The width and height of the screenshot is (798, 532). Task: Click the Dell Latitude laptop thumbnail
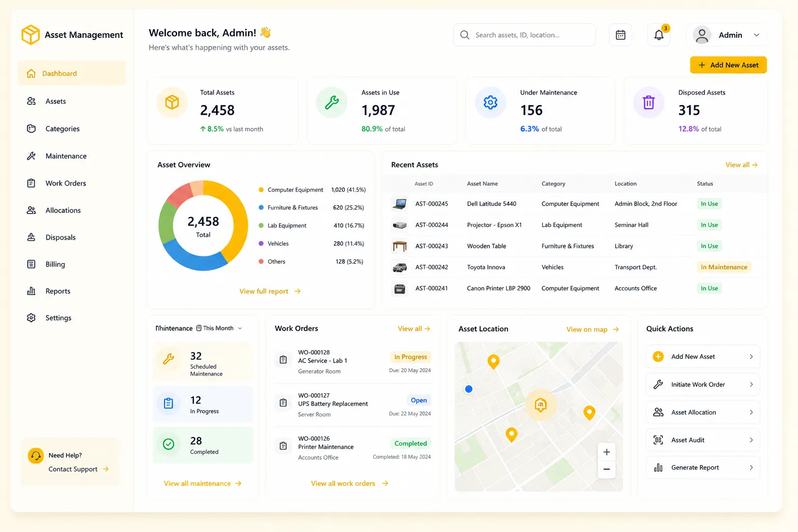point(400,204)
